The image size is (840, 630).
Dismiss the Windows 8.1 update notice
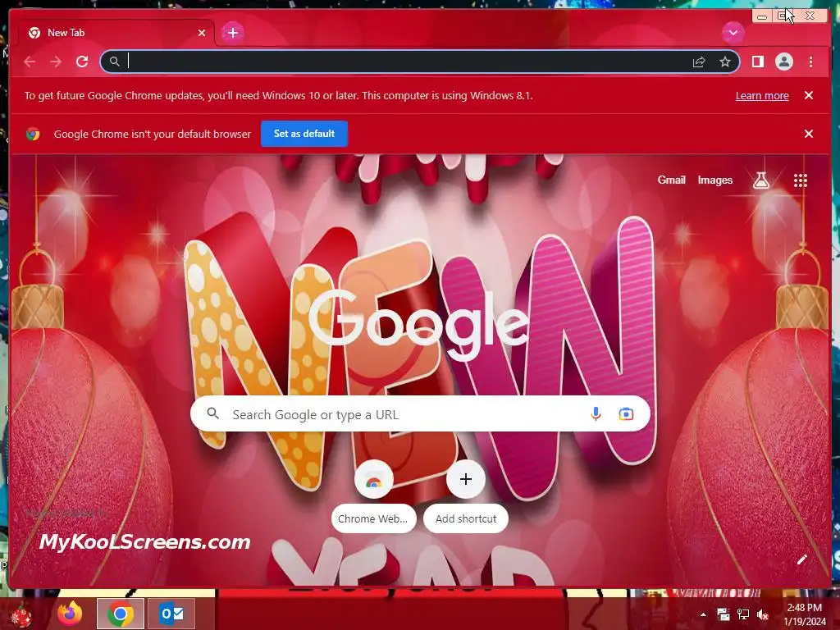coord(809,95)
